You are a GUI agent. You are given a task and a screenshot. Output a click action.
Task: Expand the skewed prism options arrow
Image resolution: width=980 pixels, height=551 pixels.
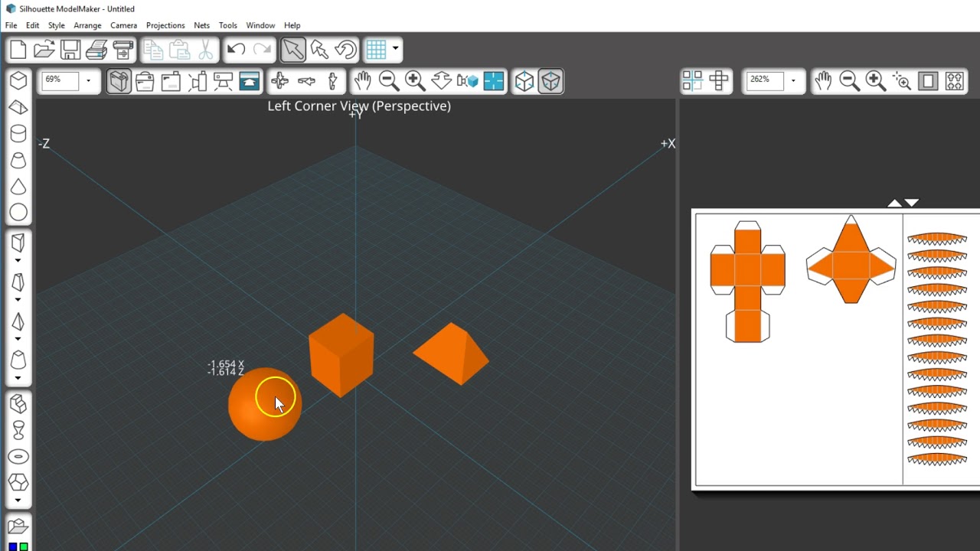click(x=18, y=299)
